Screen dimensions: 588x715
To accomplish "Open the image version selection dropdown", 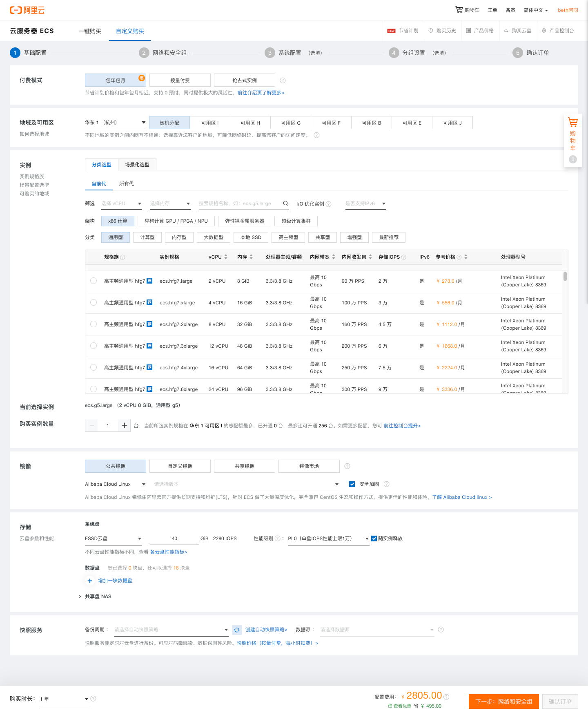I will point(247,484).
